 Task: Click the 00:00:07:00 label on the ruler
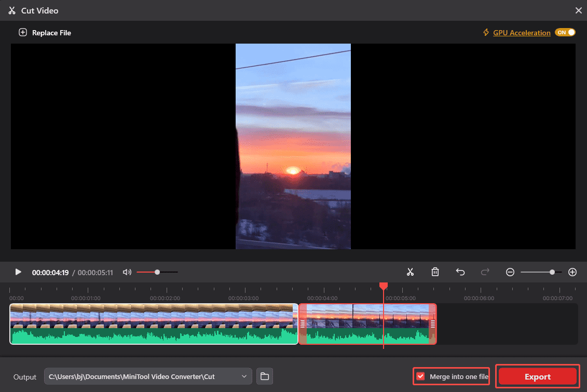[x=557, y=299]
